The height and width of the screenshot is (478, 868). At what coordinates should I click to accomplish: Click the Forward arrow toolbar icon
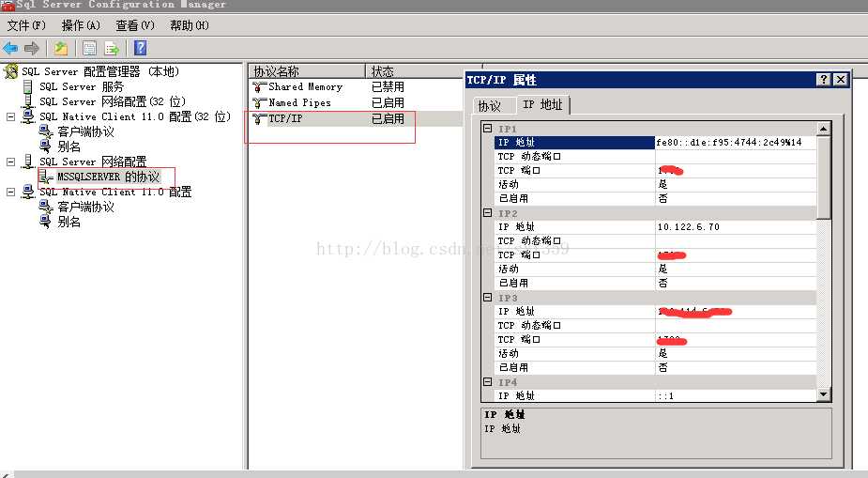coord(32,49)
